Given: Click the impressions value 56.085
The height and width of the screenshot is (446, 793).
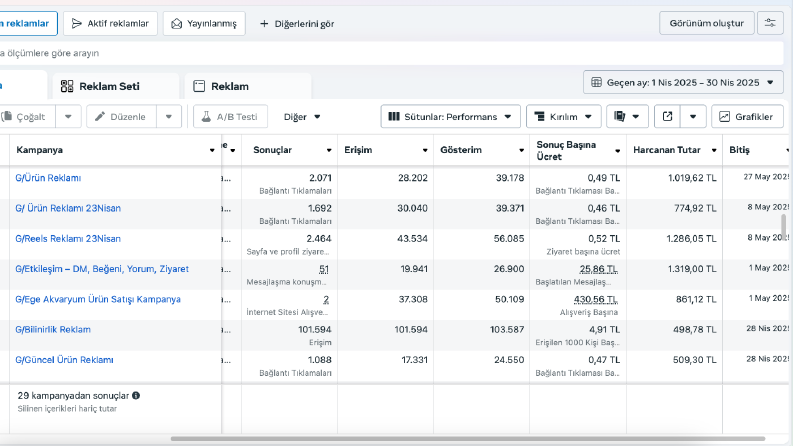Looking at the screenshot, I should tap(509, 239).
